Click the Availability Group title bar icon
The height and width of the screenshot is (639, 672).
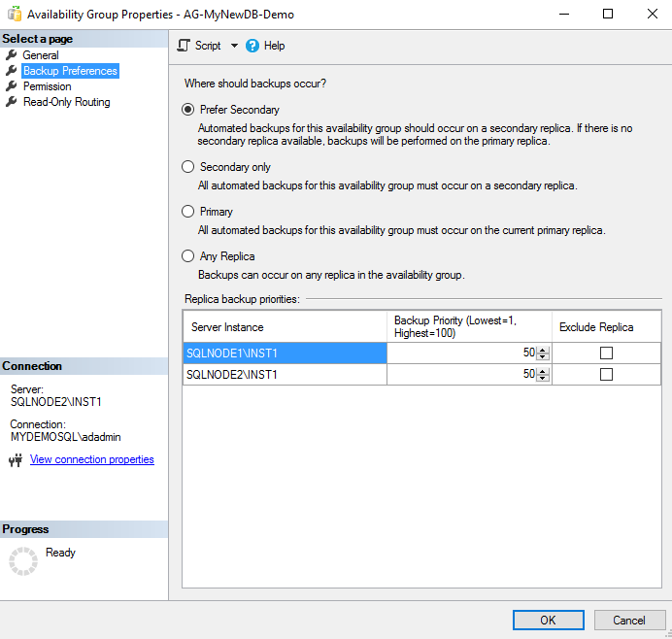[14, 15]
